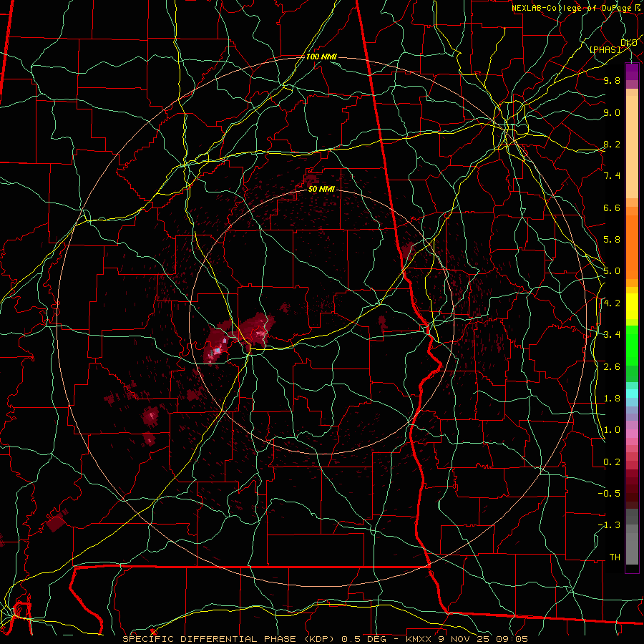Click the 1.8 scale label
The height and width of the screenshot is (644, 644).
coord(612,399)
